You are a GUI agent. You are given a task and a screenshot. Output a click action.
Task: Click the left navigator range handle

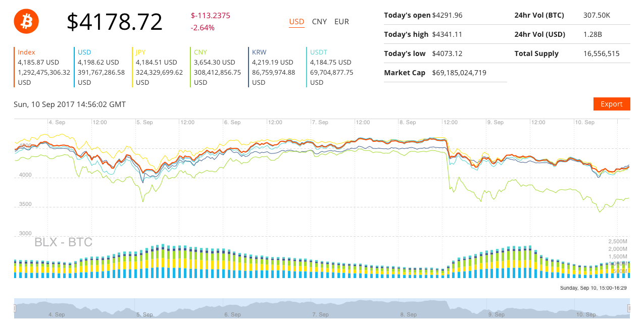tap(15, 308)
